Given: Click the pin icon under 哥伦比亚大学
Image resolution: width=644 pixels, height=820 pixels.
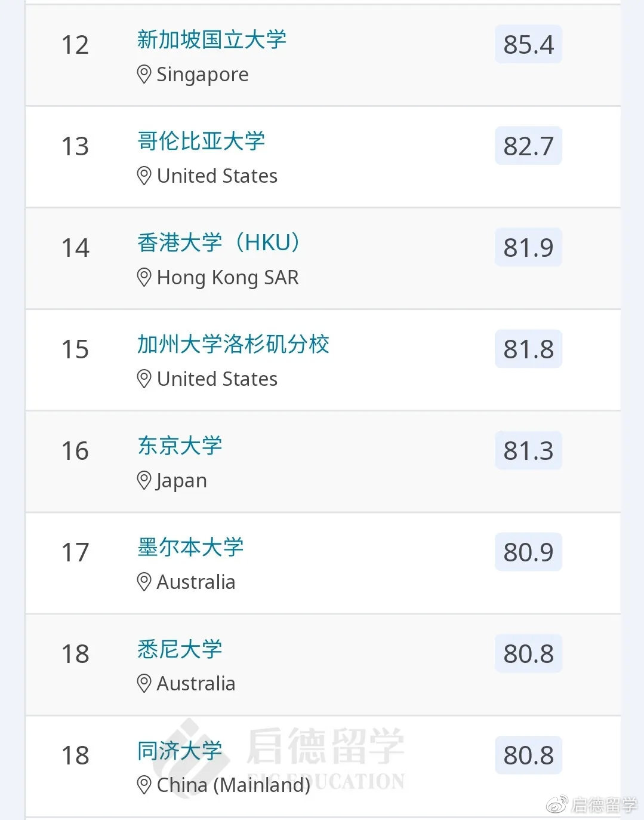Looking at the screenshot, I should point(144,176).
